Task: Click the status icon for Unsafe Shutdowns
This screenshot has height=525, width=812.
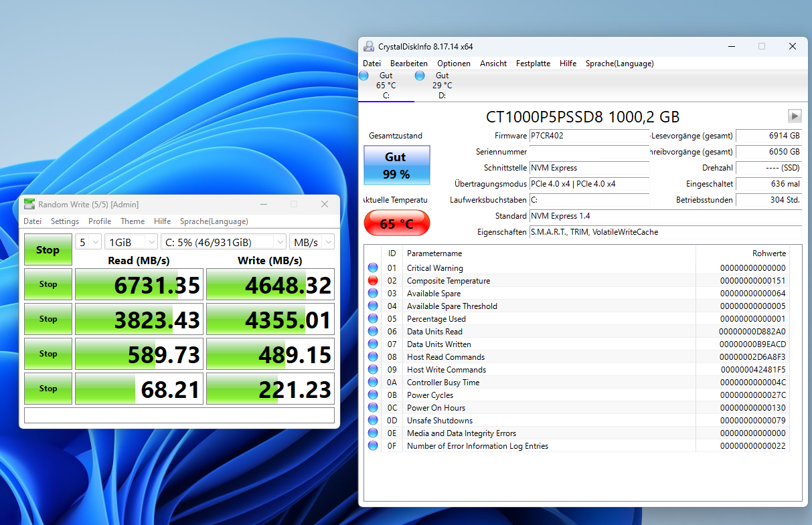Action: (373, 421)
